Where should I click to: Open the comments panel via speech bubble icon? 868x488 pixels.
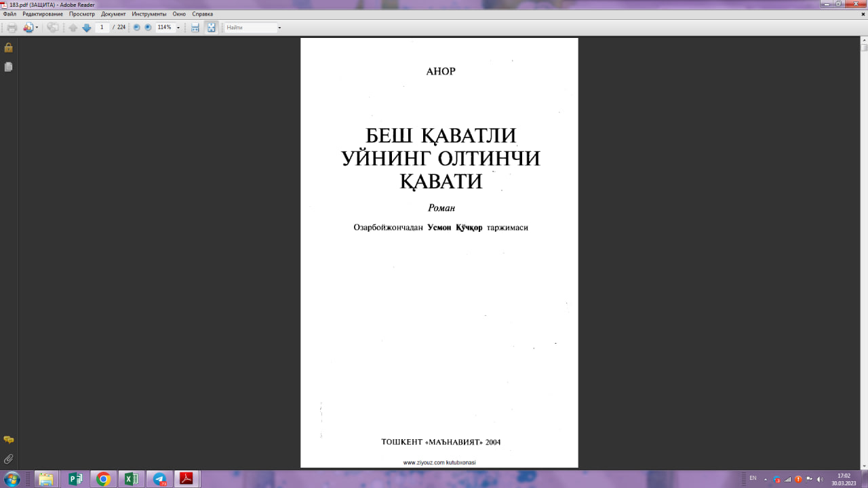(8, 439)
